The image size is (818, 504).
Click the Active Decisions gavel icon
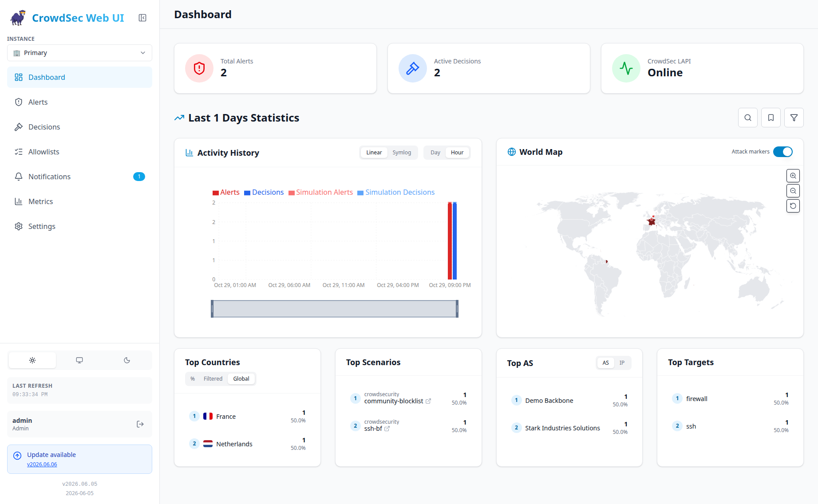413,68
